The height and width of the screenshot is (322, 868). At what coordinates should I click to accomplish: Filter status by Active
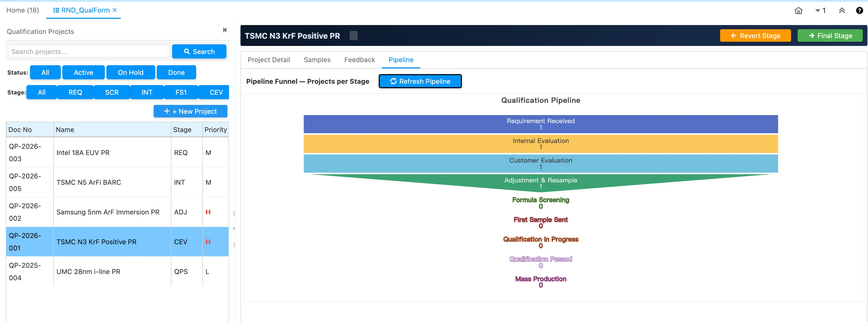click(x=83, y=73)
